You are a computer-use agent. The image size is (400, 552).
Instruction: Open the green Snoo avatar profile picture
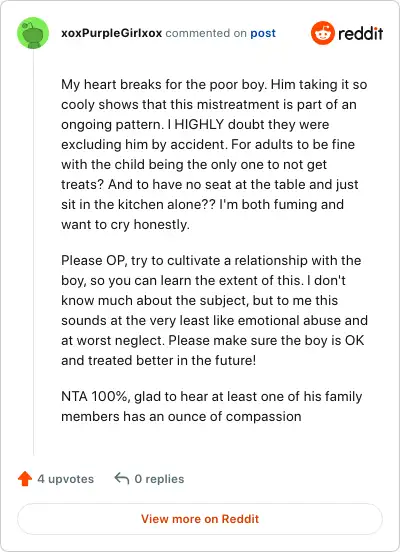click(33, 33)
